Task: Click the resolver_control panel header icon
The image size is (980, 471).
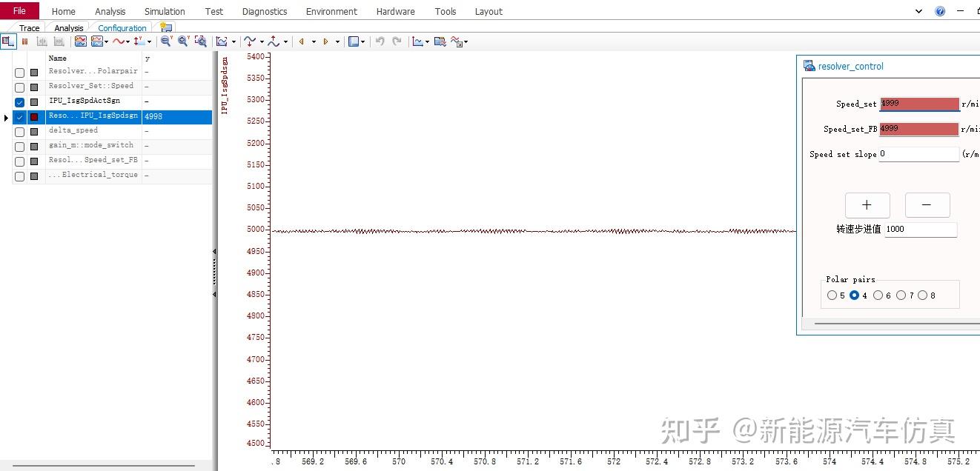Action: coord(809,65)
